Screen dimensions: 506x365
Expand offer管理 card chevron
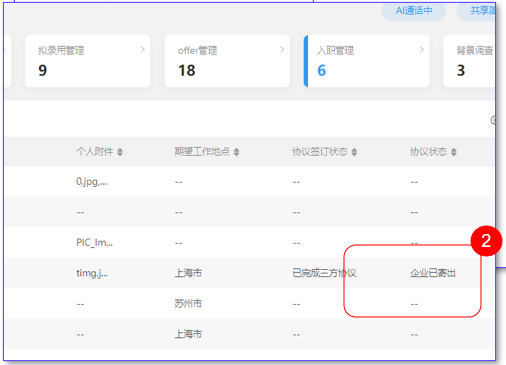click(282, 50)
